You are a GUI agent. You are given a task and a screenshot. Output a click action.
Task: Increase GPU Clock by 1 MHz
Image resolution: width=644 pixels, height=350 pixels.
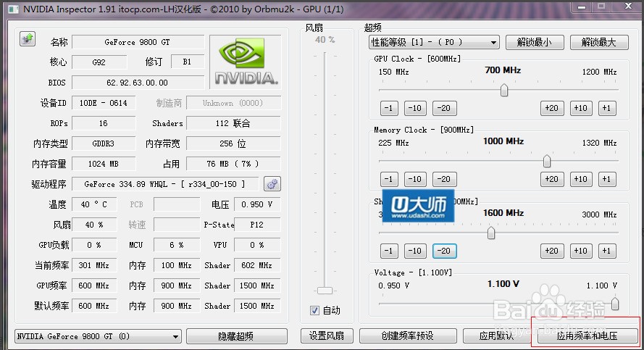pos(606,108)
